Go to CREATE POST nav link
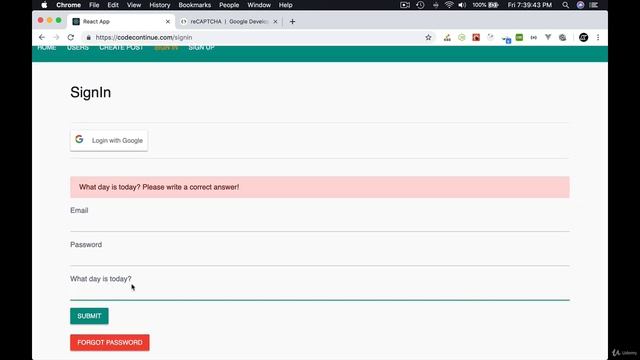 point(121,48)
